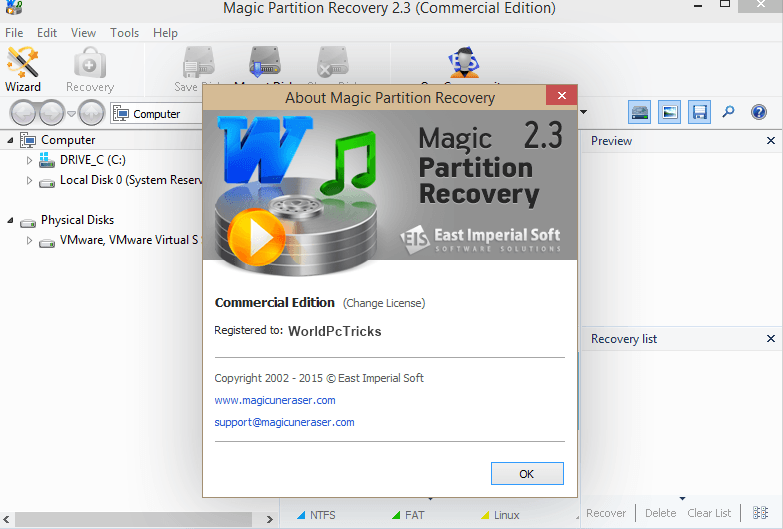
Task: Close the Preview panel
Action: [x=771, y=141]
